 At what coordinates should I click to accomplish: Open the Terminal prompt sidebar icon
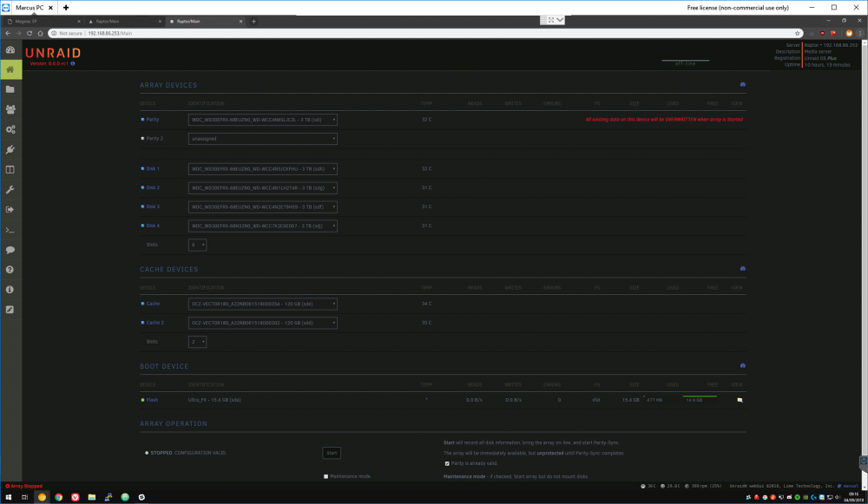[10, 230]
